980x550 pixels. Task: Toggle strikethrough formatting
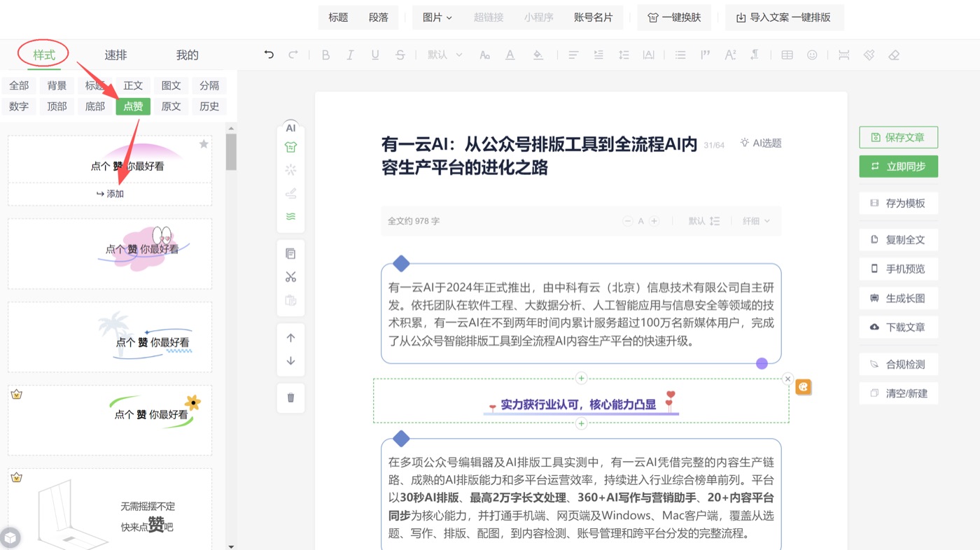coord(400,55)
